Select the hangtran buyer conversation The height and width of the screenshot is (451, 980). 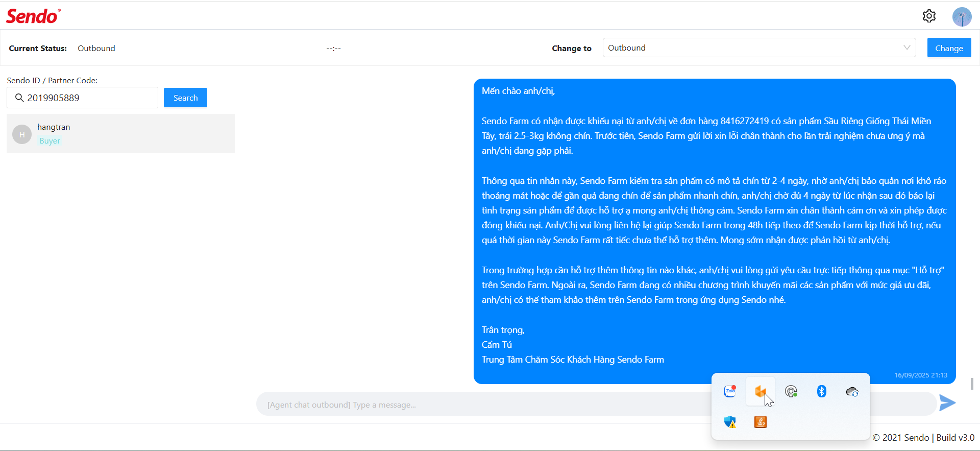coord(120,133)
